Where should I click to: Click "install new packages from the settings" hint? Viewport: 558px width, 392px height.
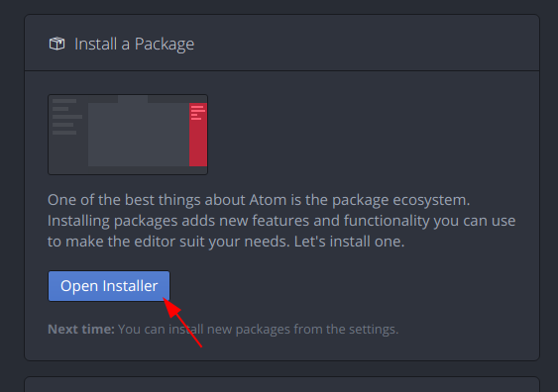coord(282,330)
